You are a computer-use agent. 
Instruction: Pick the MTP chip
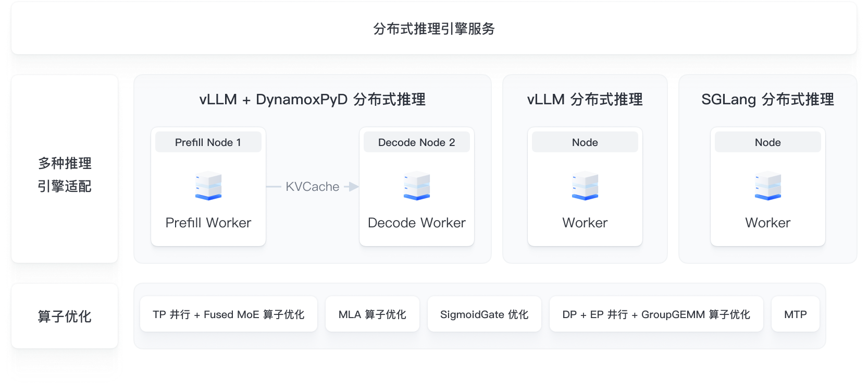(795, 314)
